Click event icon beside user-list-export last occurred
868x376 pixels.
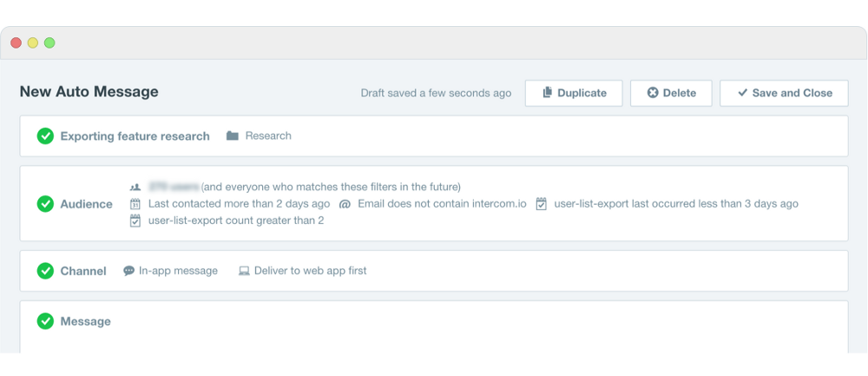point(542,204)
